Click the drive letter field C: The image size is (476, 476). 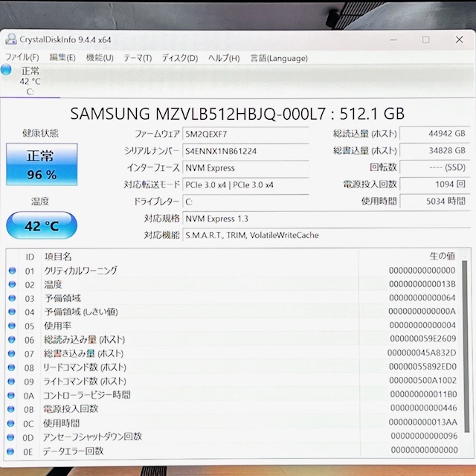tap(245, 202)
